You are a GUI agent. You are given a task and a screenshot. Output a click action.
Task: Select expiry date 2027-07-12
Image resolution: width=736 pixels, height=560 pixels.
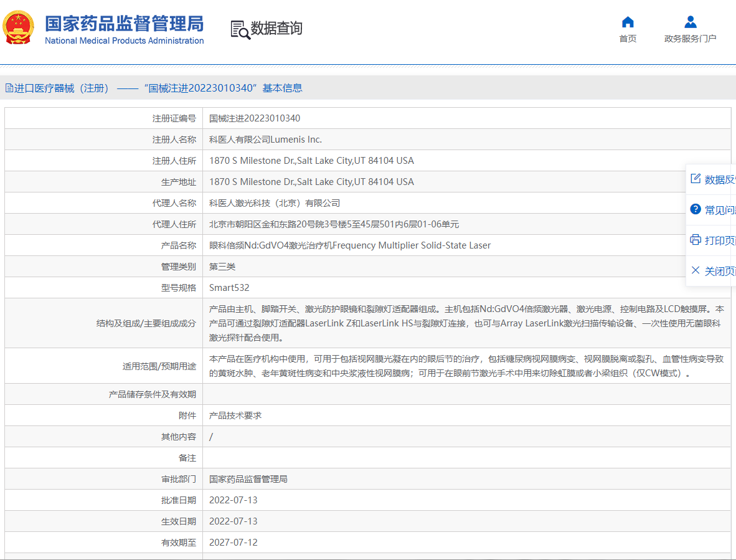click(x=234, y=542)
